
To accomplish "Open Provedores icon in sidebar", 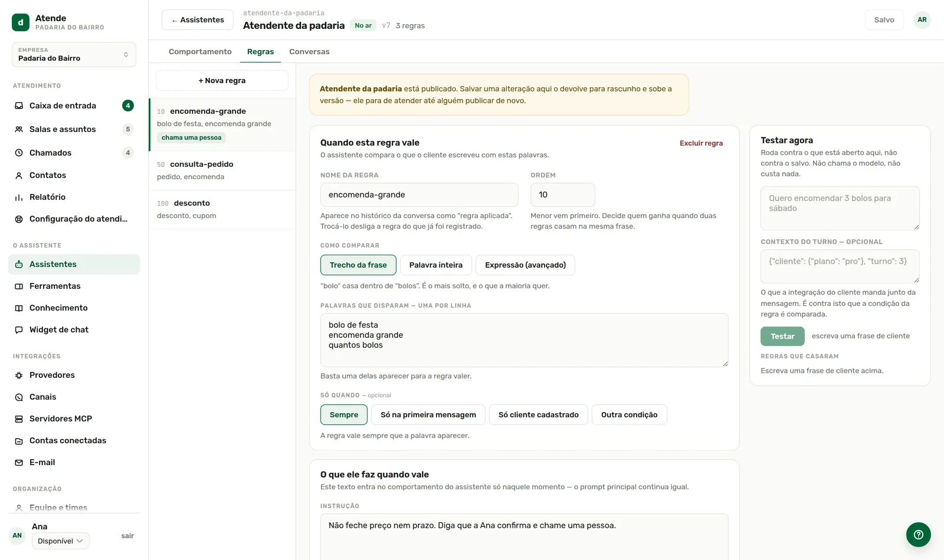I will 19,375.
